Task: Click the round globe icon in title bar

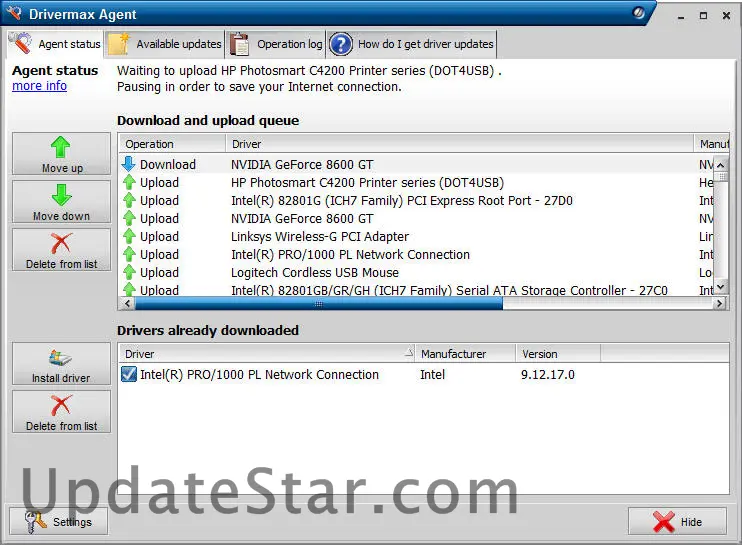Action: tap(638, 13)
